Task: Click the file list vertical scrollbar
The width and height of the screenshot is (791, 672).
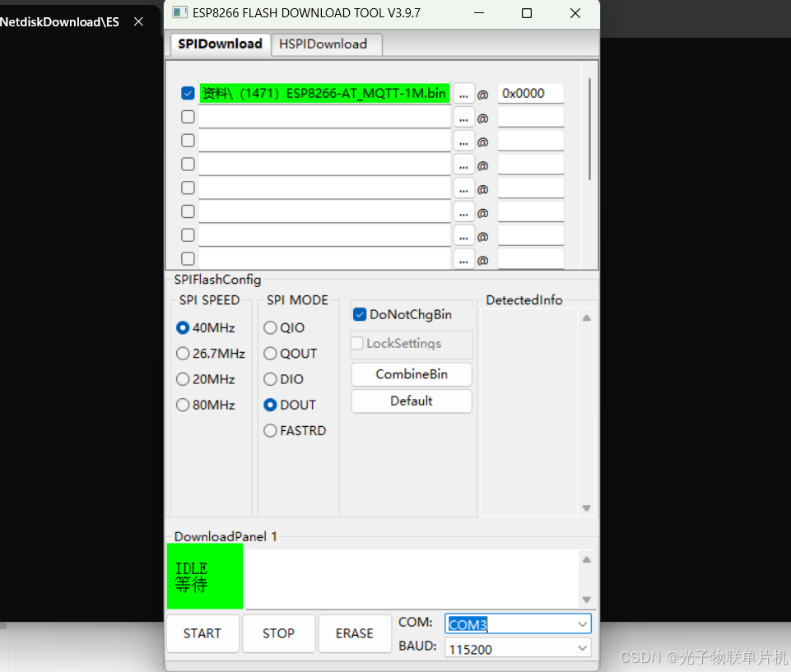Action: pos(589,128)
